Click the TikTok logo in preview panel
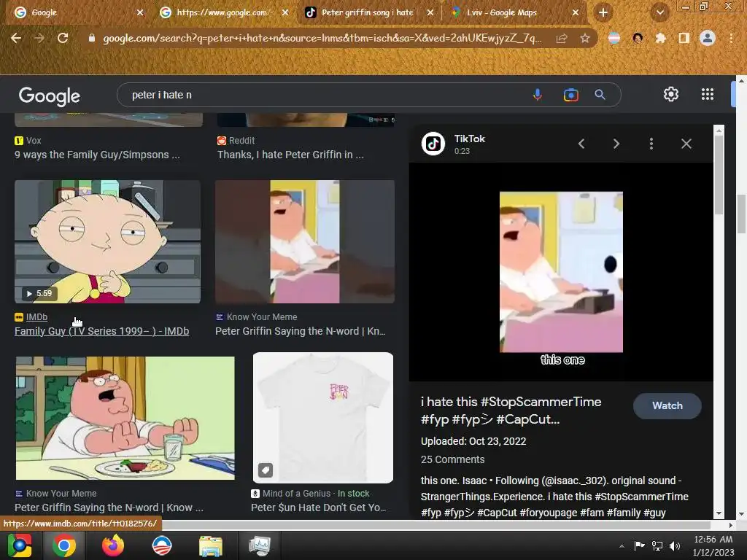Image resolution: width=747 pixels, height=560 pixels. click(x=433, y=144)
